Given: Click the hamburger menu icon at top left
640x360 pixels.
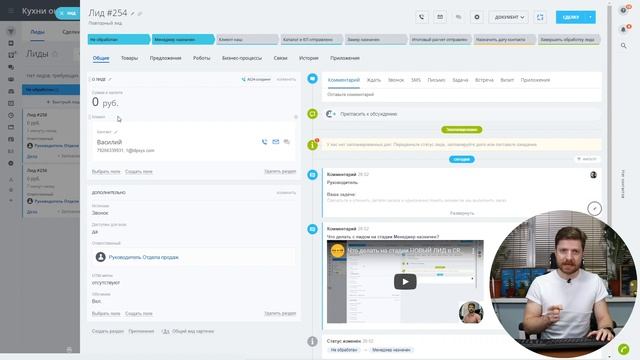Looking at the screenshot, I should click(11, 11).
